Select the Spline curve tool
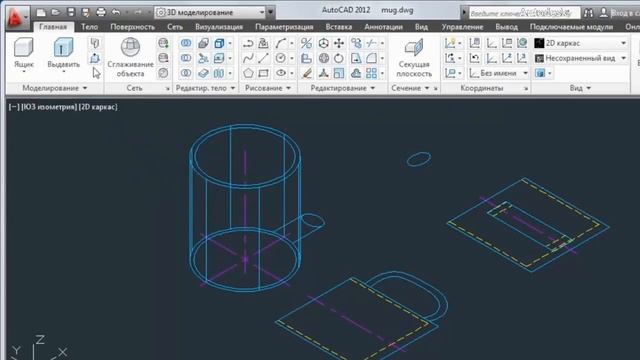The height and width of the screenshot is (360, 640). point(248,58)
